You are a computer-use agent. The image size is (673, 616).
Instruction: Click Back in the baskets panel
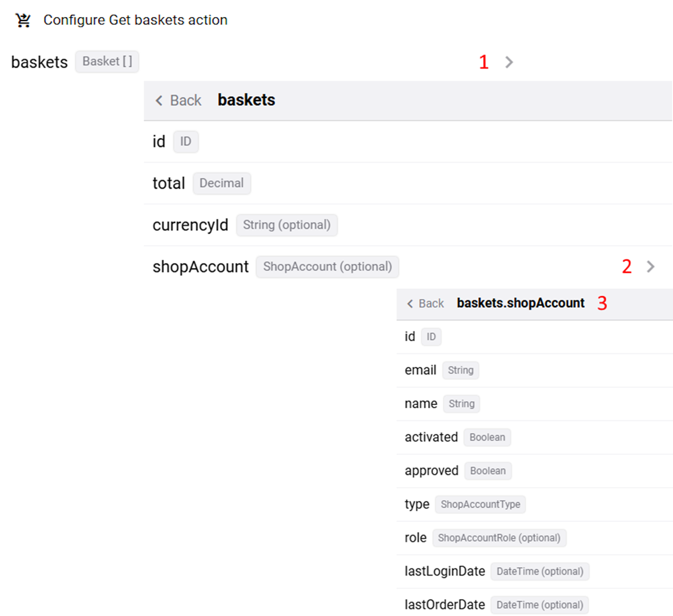point(178,100)
